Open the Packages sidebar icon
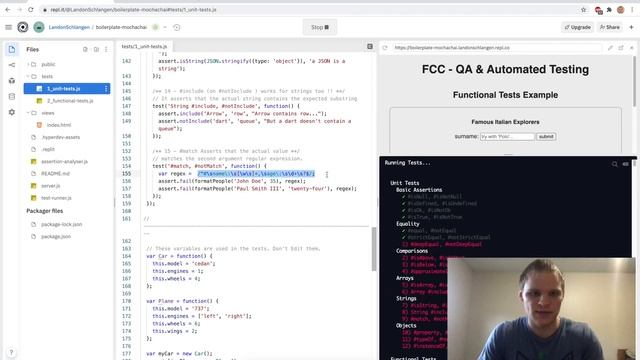 11,81
